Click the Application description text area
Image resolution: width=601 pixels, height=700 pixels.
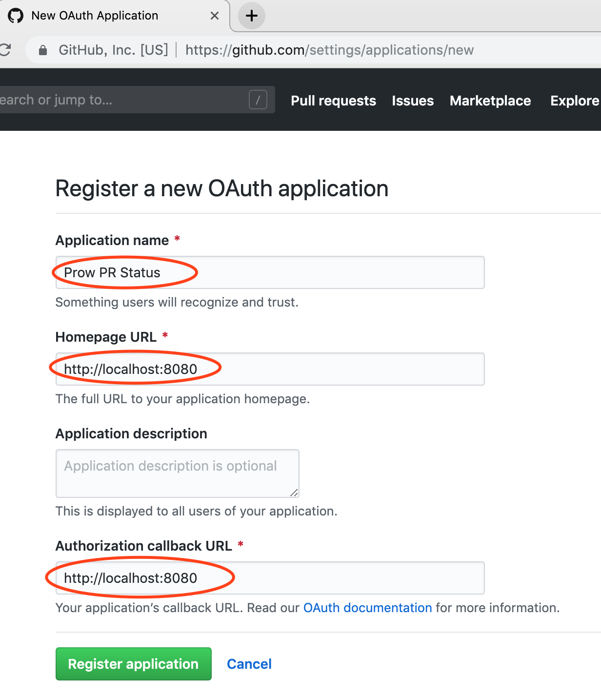[177, 473]
